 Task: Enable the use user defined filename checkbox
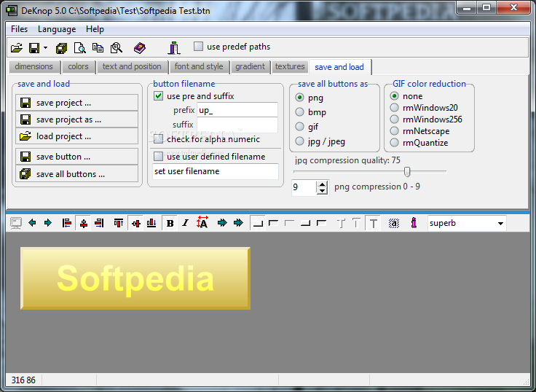[158, 157]
